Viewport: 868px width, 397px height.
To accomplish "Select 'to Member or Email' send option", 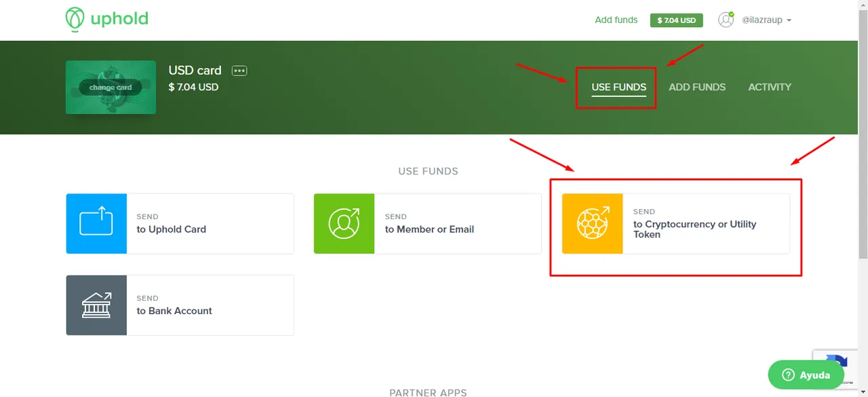I will (x=428, y=224).
